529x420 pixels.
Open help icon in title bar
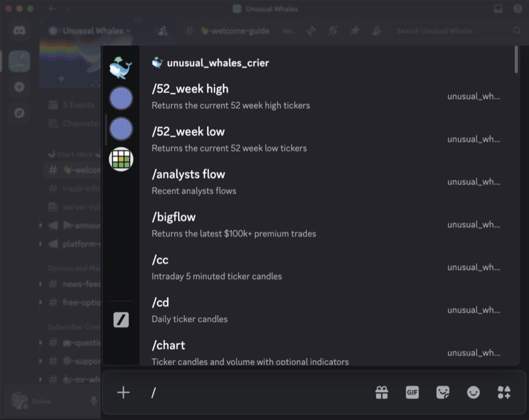click(x=518, y=9)
